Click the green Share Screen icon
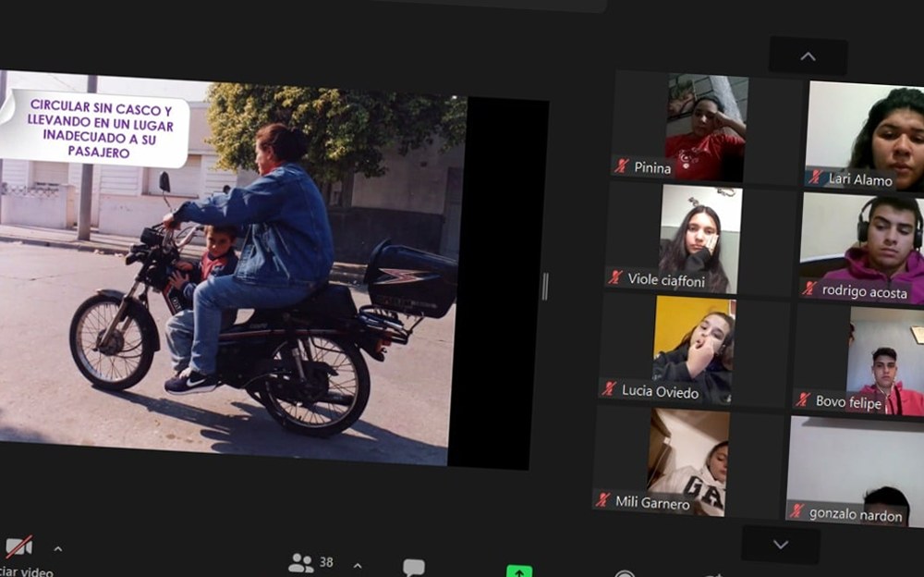Image resolution: width=924 pixels, height=577 pixels. (x=519, y=570)
